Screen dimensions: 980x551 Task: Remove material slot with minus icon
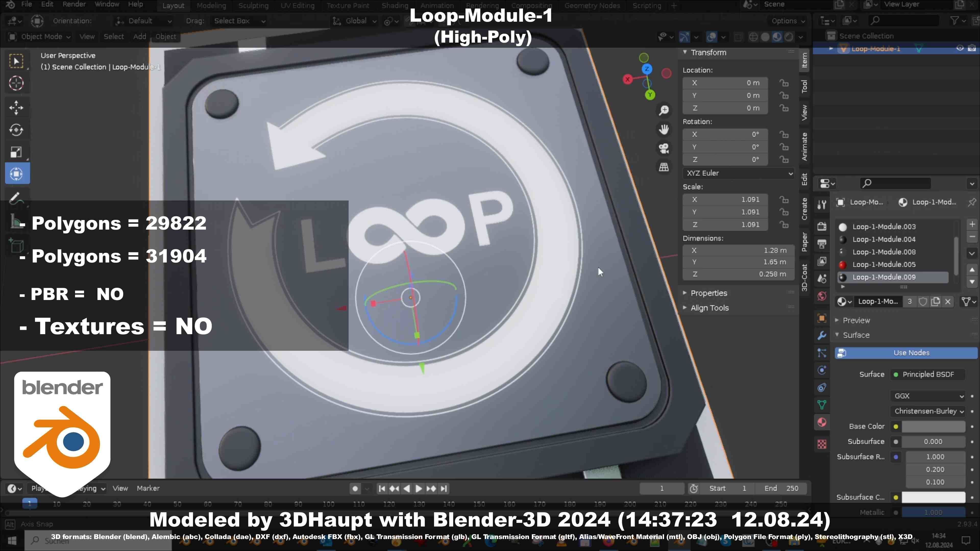pos(972,237)
